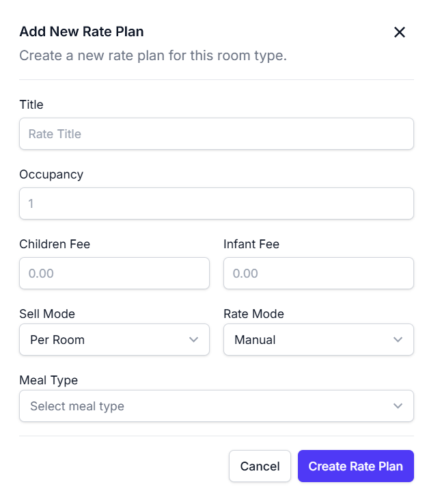Viewport: 427px width, 504px height.
Task: Click the Children Fee label
Action: pos(55,244)
